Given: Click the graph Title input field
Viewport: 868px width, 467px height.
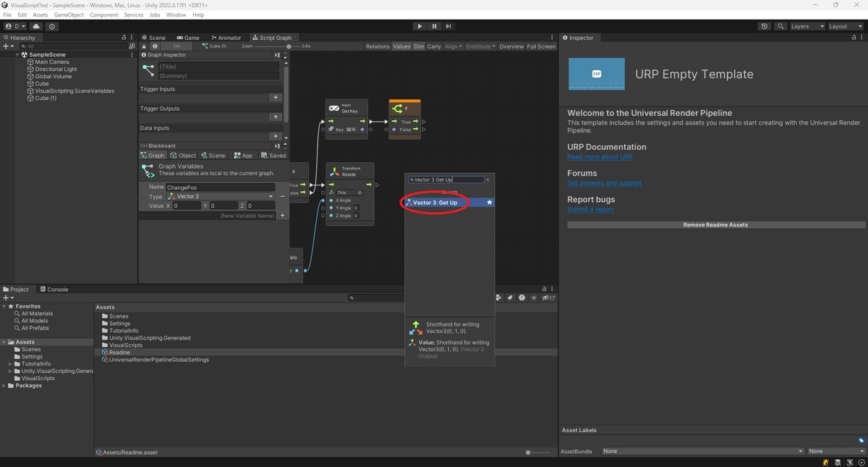Looking at the screenshot, I should point(218,67).
